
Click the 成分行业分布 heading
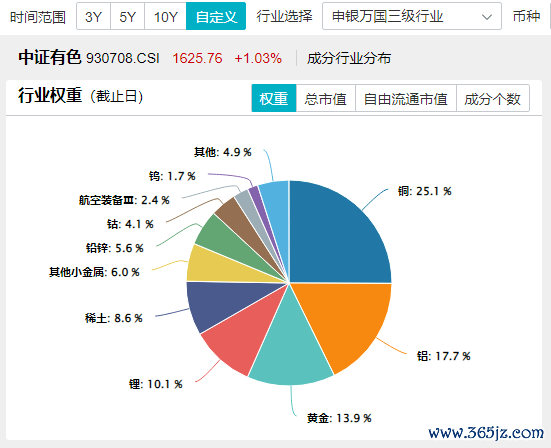click(349, 58)
